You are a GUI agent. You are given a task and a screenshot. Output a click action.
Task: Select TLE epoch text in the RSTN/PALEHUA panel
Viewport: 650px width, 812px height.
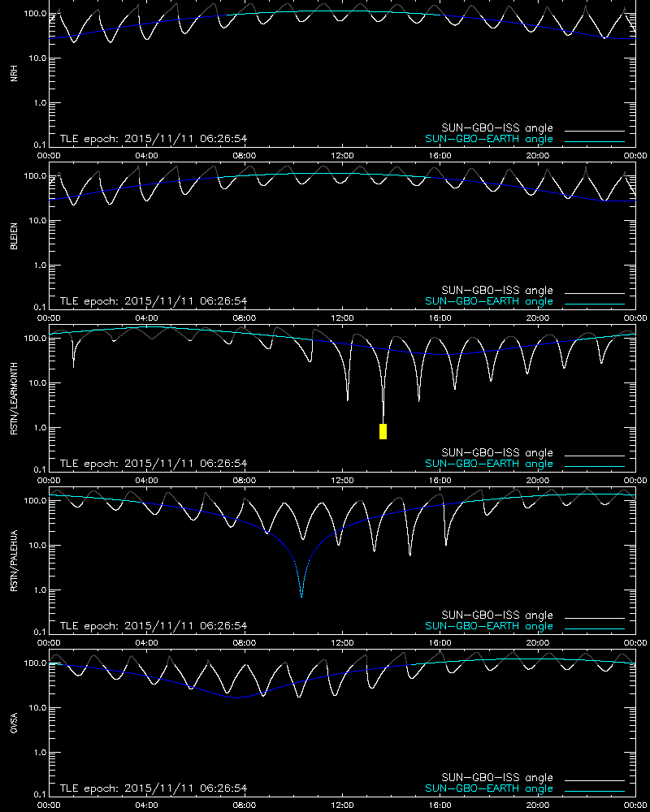(154, 625)
